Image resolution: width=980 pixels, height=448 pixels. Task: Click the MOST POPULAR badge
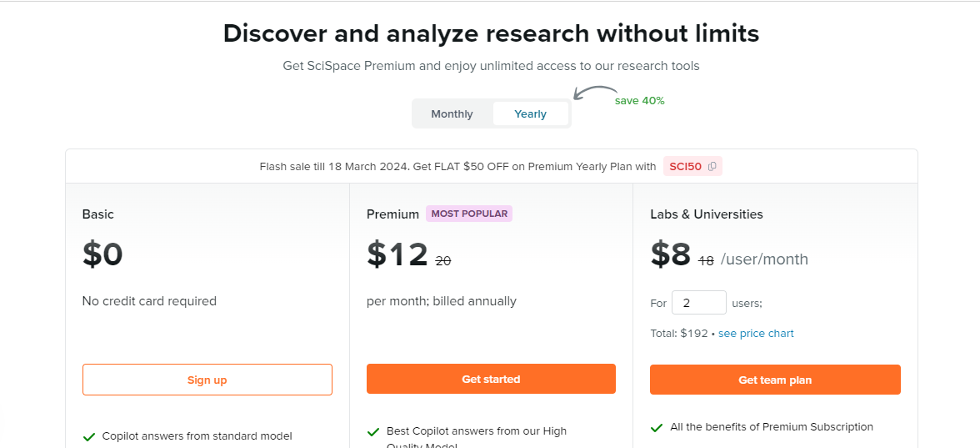point(469,214)
